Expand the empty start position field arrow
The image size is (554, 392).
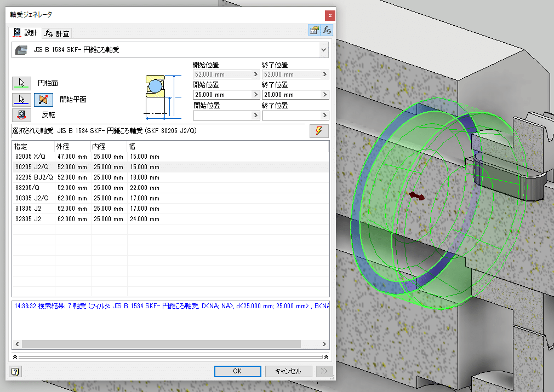point(256,116)
